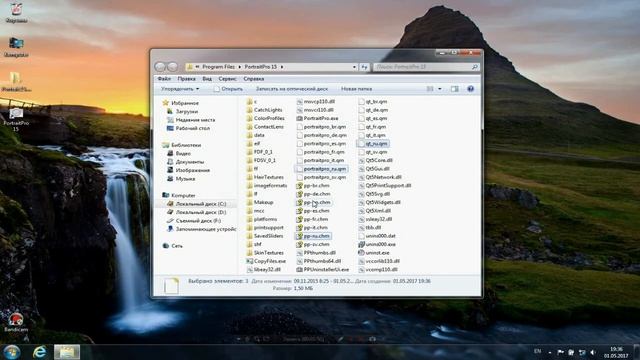Viewport: 640px width, 360px height.
Task: Click Записать на оптический диск
Action: click(291, 89)
